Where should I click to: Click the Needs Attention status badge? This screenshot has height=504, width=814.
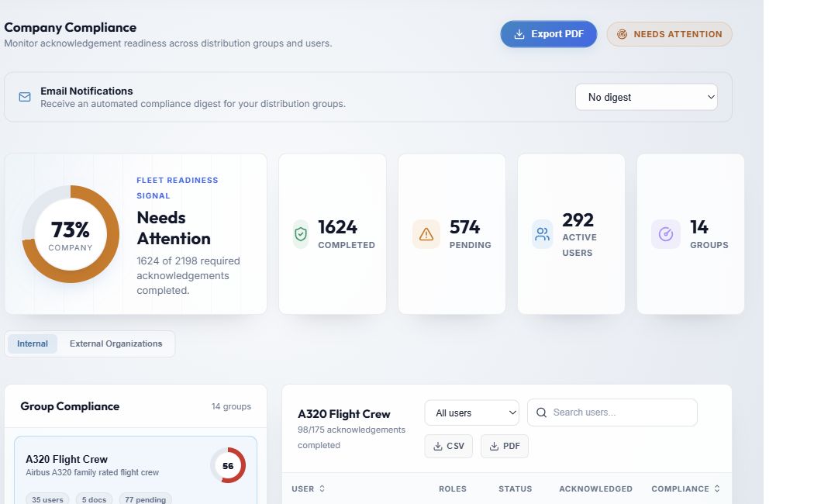(669, 34)
